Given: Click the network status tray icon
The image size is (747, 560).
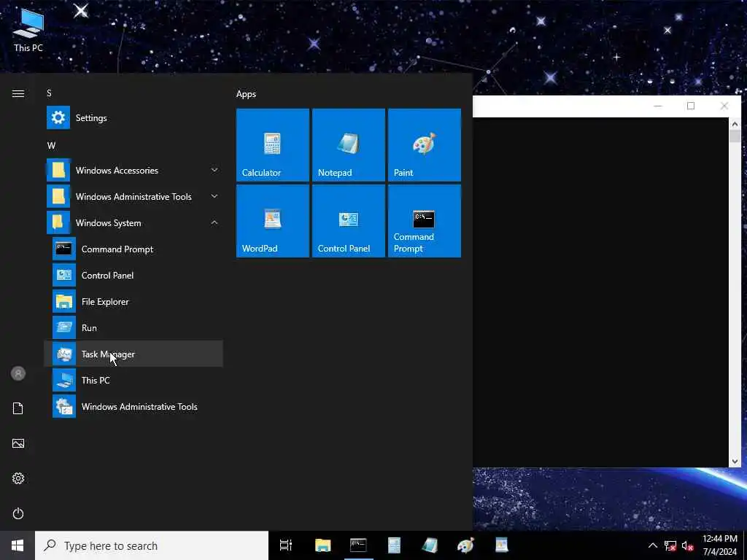Looking at the screenshot, I should tap(670, 545).
